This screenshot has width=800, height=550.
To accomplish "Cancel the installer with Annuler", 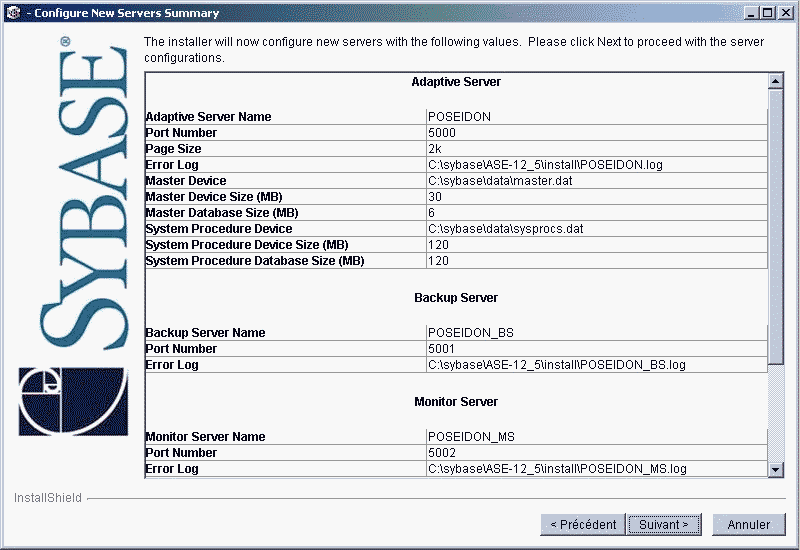I will pyautogui.click(x=749, y=524).
